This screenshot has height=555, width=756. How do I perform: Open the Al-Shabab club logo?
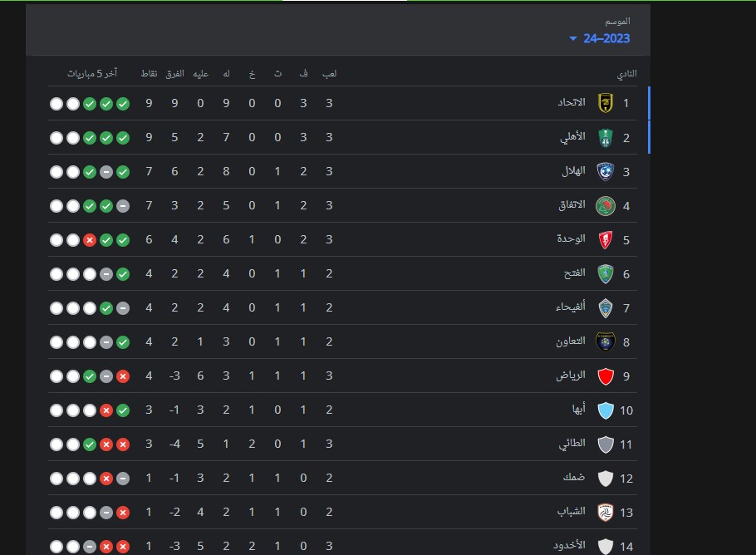[605, 512]
